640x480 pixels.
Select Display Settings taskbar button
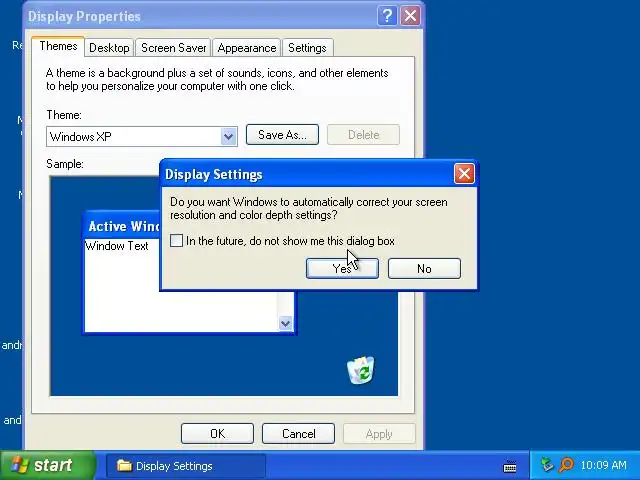[x=186, y=466]
